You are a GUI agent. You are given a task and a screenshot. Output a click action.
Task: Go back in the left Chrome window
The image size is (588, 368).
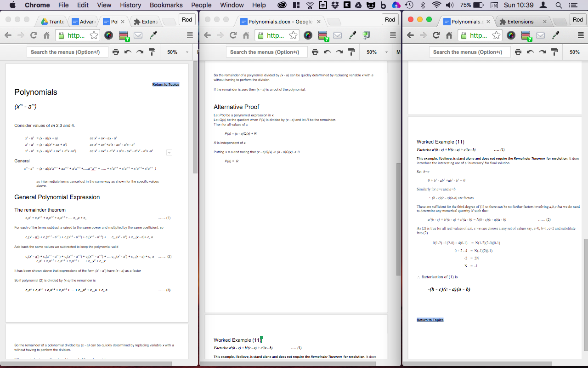tap(8, 35)
